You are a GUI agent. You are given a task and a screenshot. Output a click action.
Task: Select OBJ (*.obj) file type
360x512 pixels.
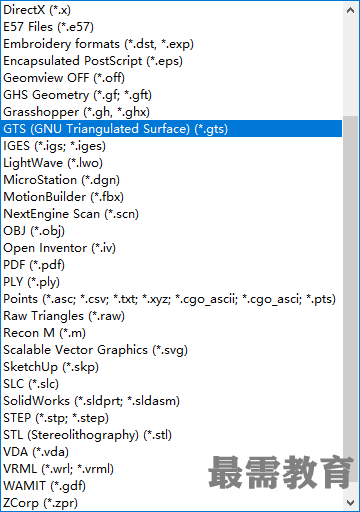tap(171, 231)
